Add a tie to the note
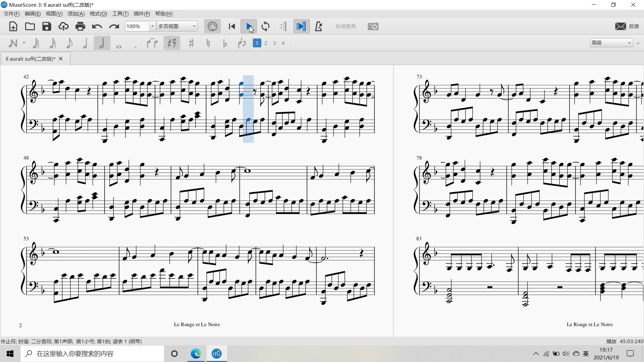Screen dimensions: 644x362 152,43
